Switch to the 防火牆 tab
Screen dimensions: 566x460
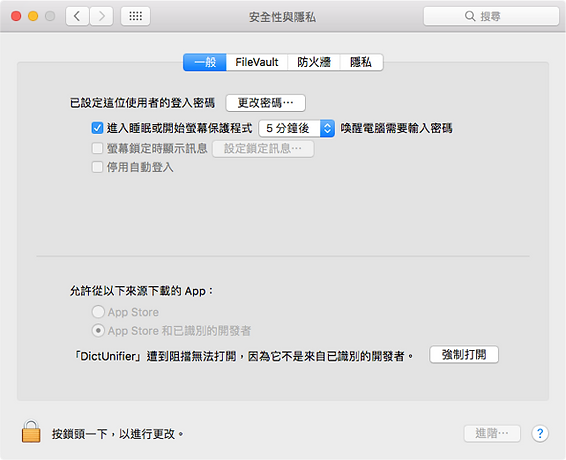point(314,62)
